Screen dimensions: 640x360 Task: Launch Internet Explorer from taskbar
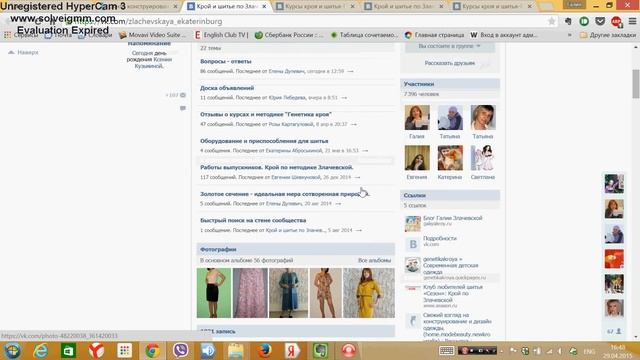click(40, 351)
